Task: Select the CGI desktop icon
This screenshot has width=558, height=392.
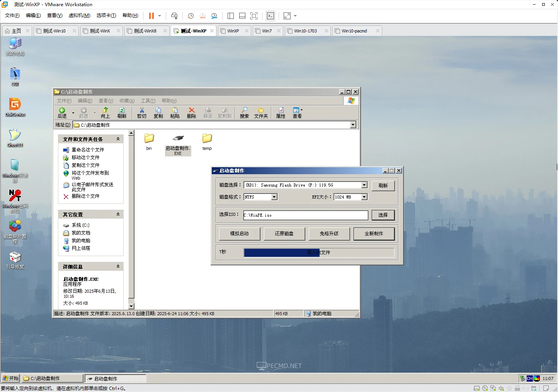Action: tap(15, 77)
